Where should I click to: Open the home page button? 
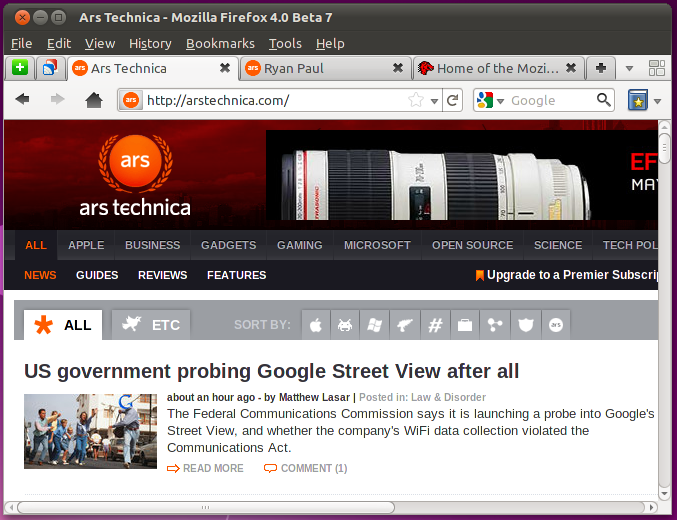pyautogui.click(x=94, y=100)
